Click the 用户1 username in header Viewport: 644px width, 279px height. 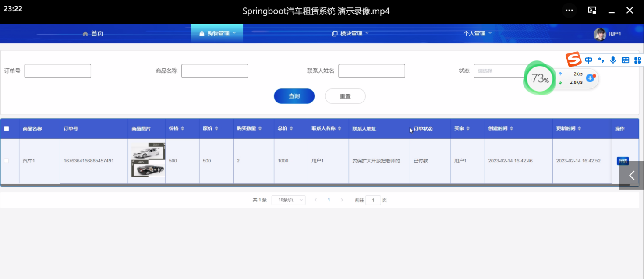coord(615,34)
